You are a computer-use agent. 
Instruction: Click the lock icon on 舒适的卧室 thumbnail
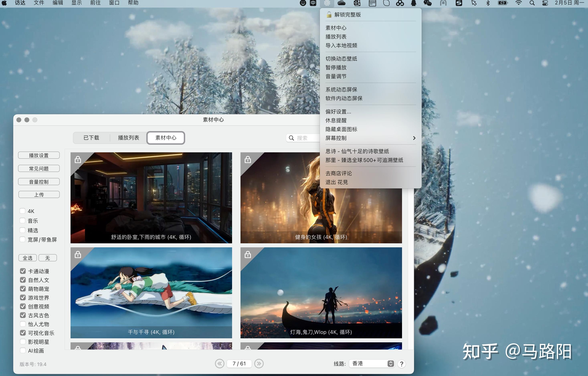click(78, 160)
